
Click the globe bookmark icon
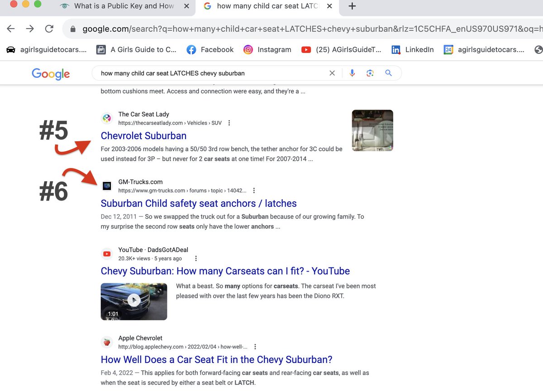tap(538, 50)
